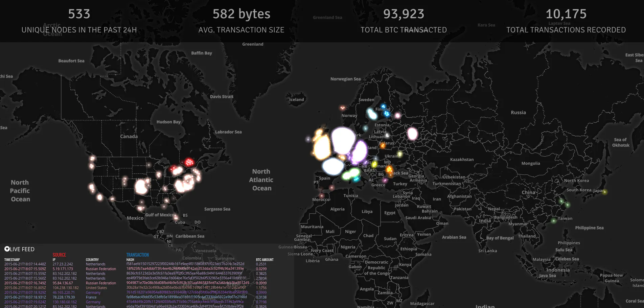Click the Saudi Arabia label on the map

pos(418,218)
